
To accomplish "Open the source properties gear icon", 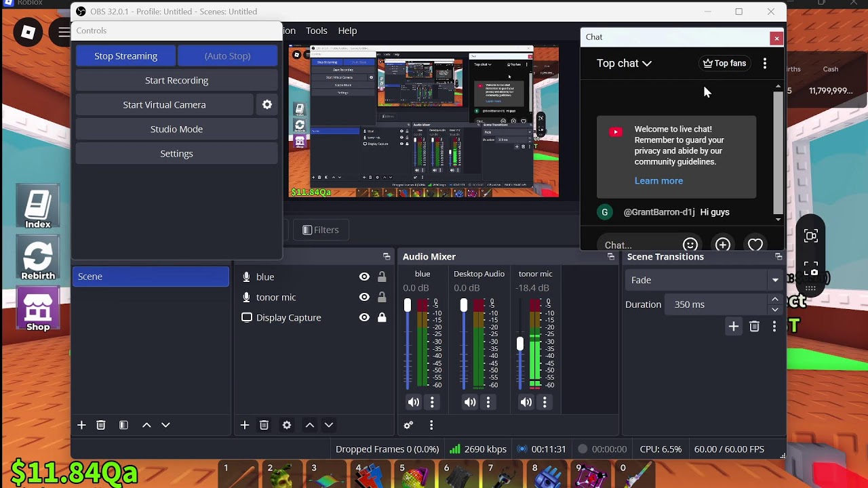I will [x=287, y=425].
